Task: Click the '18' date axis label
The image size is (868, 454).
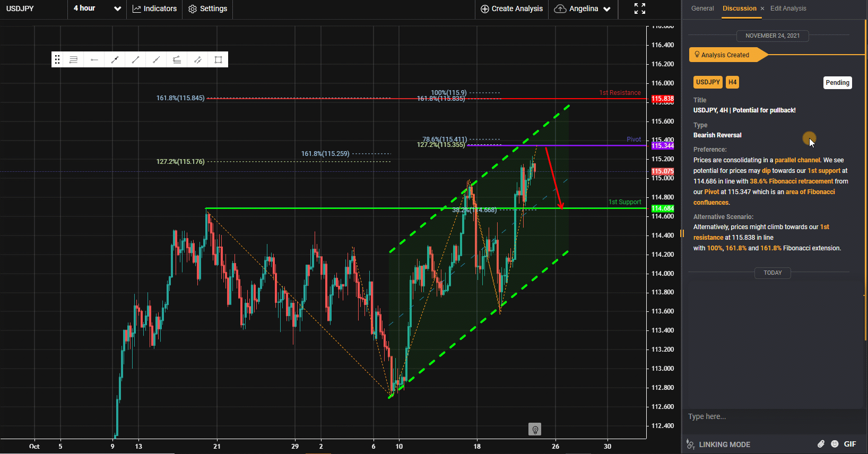Action: pos(477,447)
